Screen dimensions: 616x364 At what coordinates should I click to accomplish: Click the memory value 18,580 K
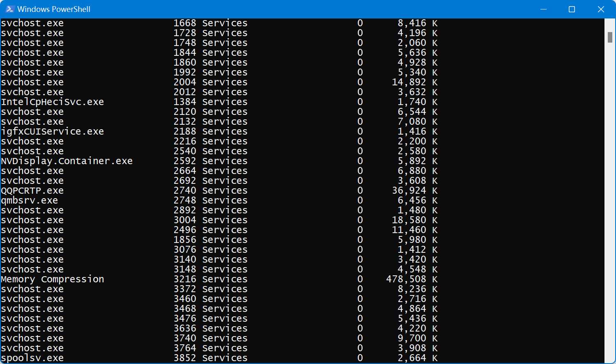click(415, 220)
